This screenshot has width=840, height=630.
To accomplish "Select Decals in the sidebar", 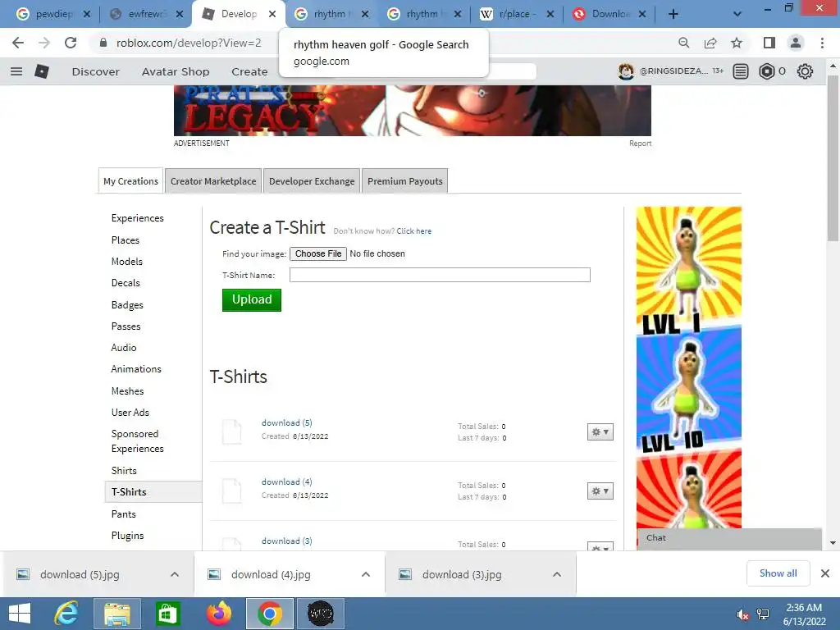I will click(126, 283).
